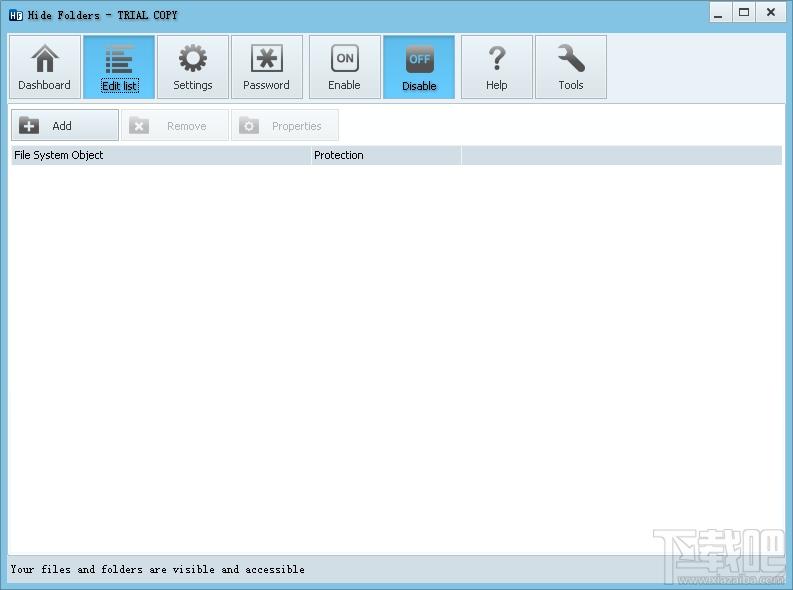Viewport: 793px width, 590px height.
Task: Turn protection on with Enable
Action: [344, 67]
